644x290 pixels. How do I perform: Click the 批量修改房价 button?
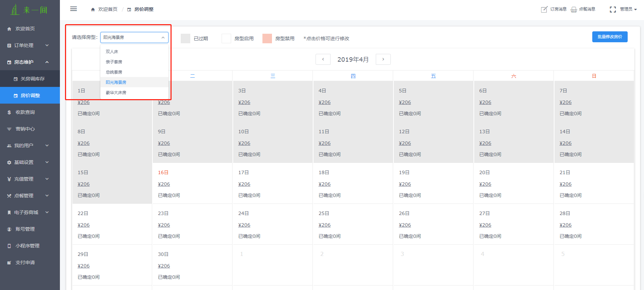pyautogui.click(x=610, y=37)
